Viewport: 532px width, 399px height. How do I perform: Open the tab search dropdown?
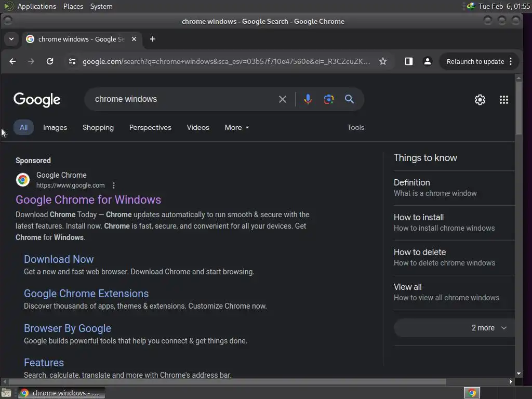[x=11, y=39]
